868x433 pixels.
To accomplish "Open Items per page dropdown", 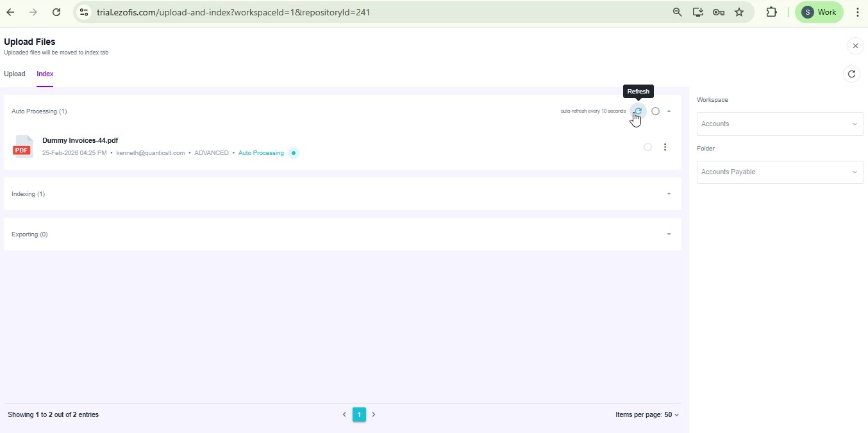I will click(647, 415).
